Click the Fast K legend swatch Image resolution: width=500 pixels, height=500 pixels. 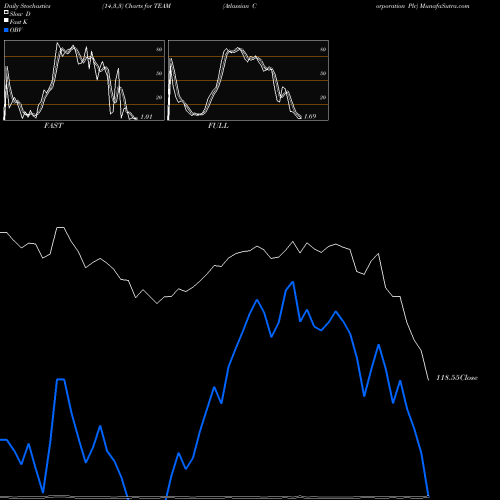pos(6,21)
